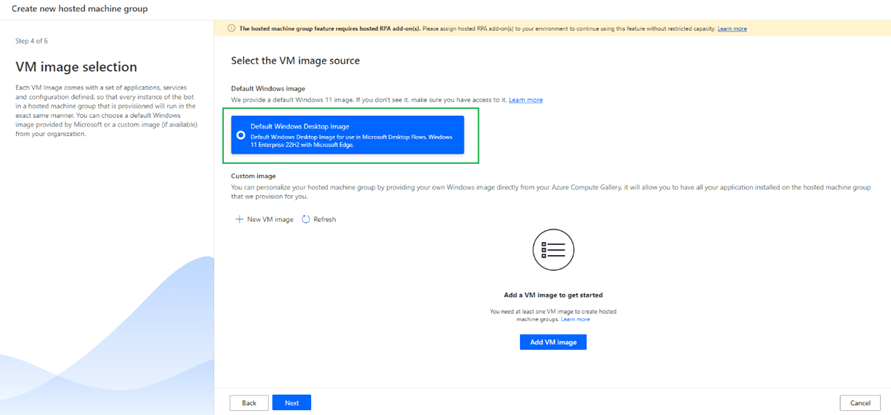Click the Refresh text label
The height and width of the screenshot is (415, 891).
[324, 219]
